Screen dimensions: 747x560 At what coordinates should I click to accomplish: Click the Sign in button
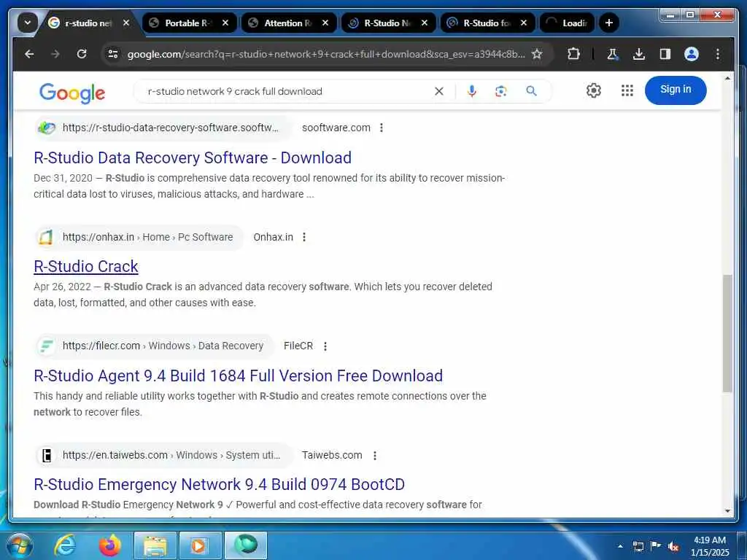pos(675,90)
